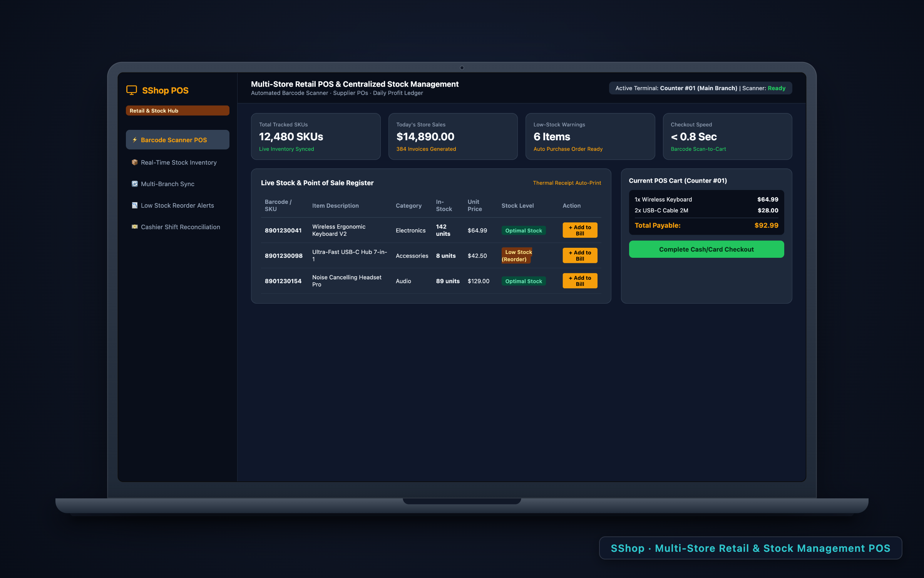Click the sync icon beside Multi-Branch Sync
The height and width of the screenshot is (578, 924).
pos(135,184)
